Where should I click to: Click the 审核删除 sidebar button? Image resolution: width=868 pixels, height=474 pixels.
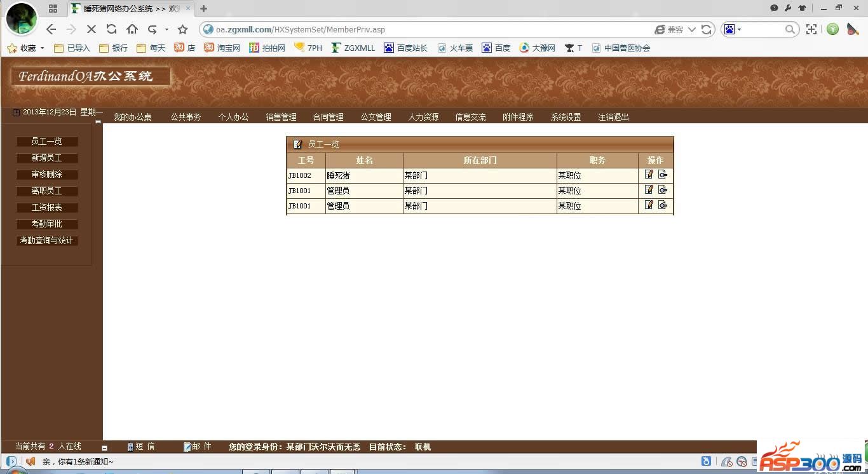(47, 175)
